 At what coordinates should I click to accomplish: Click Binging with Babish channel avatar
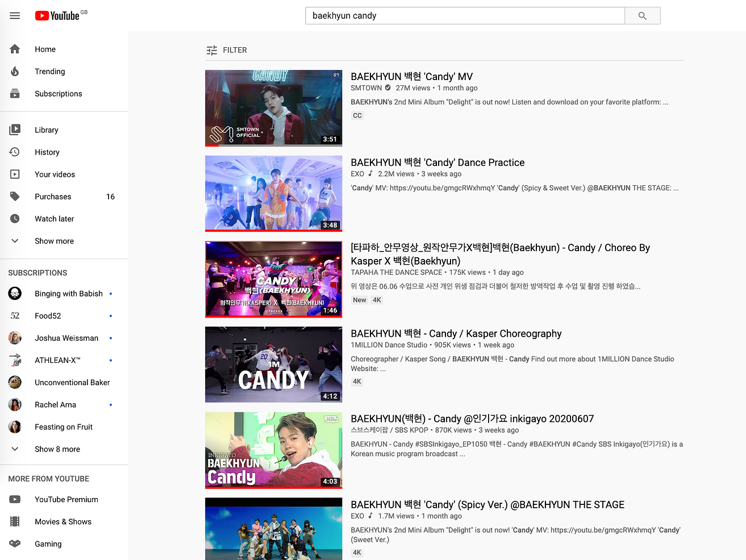(15, 294)
